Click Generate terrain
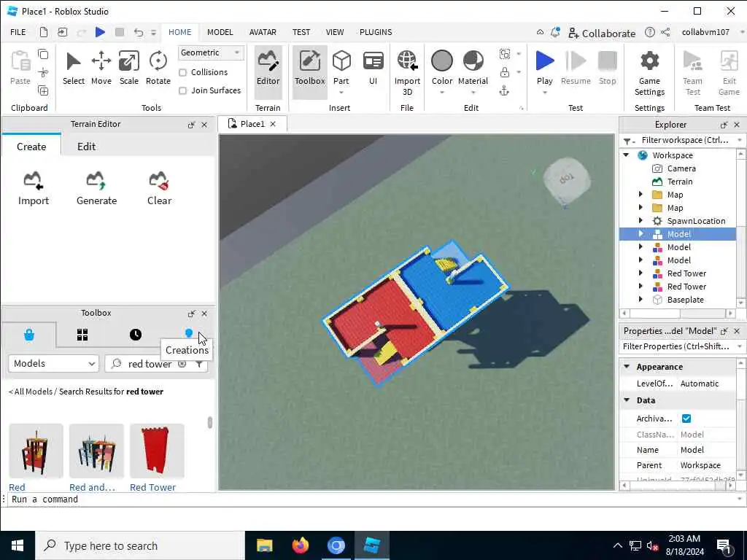 (97, 189)
